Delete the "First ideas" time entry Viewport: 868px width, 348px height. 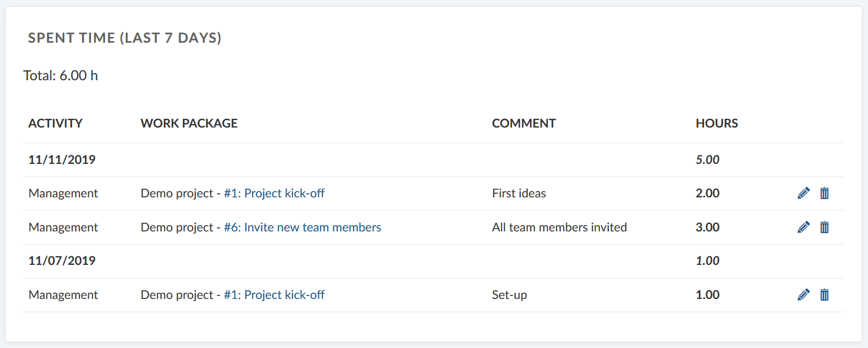(x=825, y=194)
